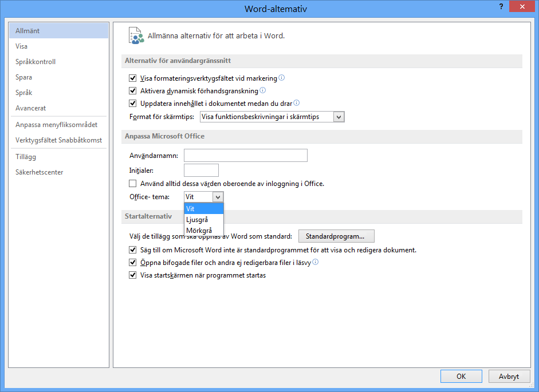Confirm with the OK button

[x=461, y=376]
